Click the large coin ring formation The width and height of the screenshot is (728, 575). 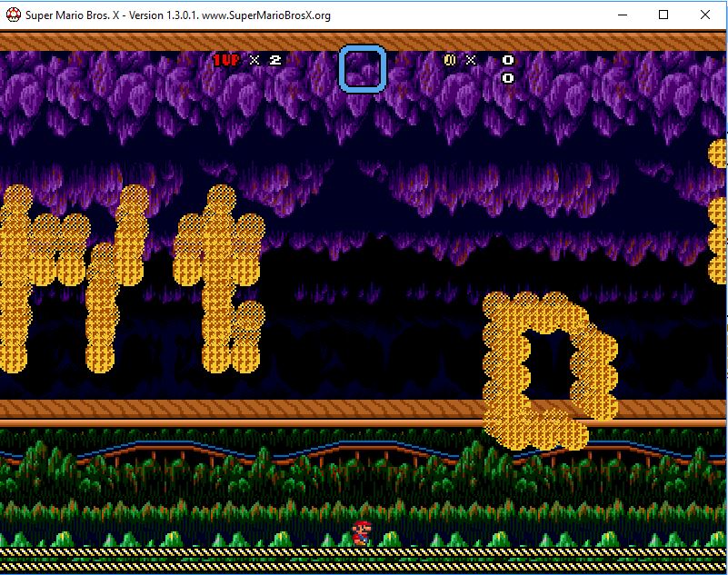pyautogui.click(x=550, y=372)
